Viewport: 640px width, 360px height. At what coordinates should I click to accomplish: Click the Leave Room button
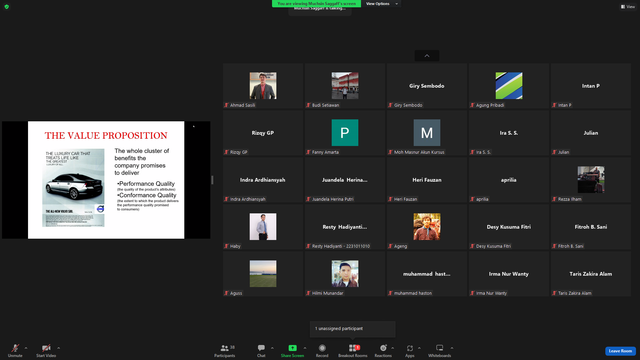coord(620,351)
